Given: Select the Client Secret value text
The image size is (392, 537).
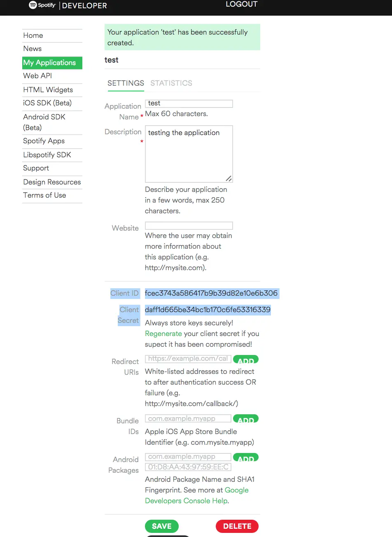Looking at the screenshot, I should tap(208, 310).
